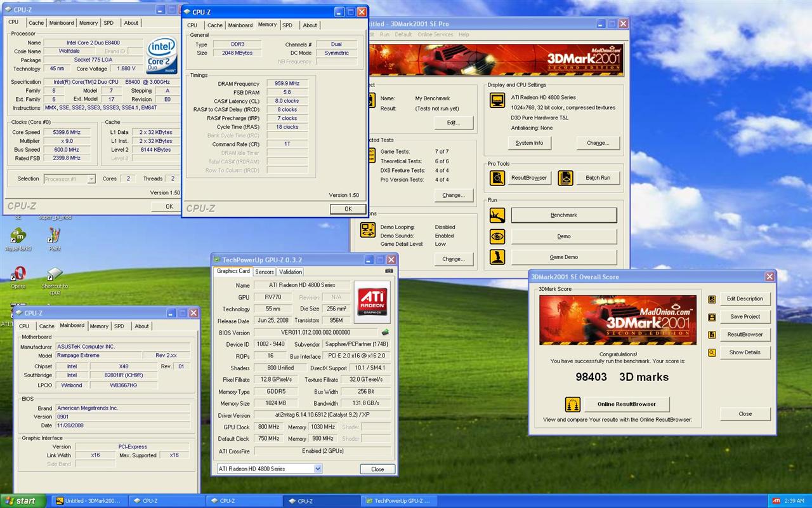The width and height of the screenshot is (812, 508).
Task: Click the Online ResultBrowser button
Action: click(626, 404)
